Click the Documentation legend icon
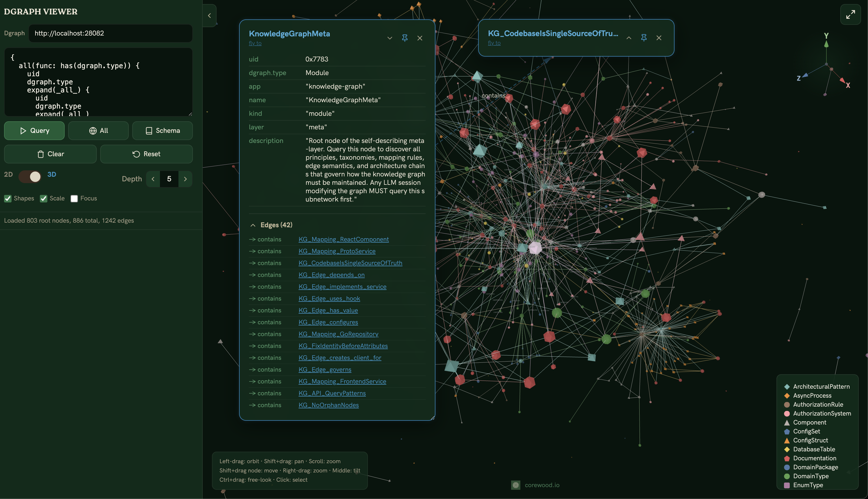The width and height of the screenshot is (868, 499). point(787,458)
